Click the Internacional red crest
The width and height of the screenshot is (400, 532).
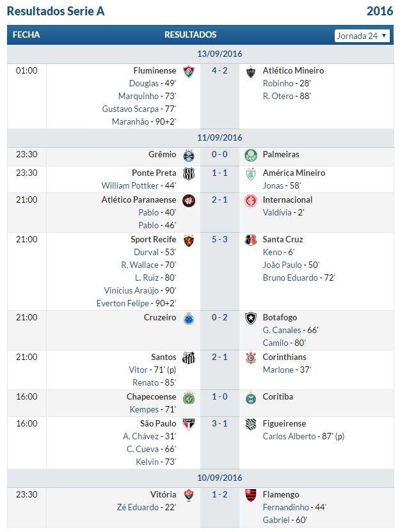(251, 201)
